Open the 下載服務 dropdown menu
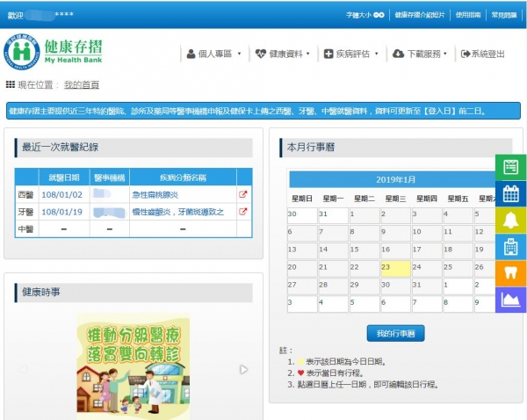Viewport: 527px width, 420px height. point(422,54)
